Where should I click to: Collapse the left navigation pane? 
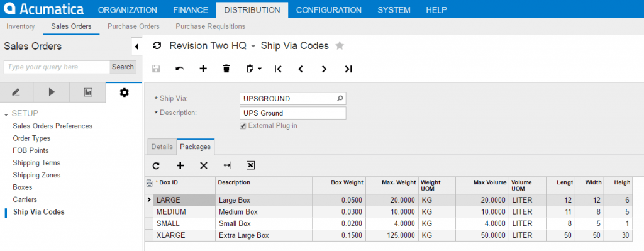click(136, 47)
